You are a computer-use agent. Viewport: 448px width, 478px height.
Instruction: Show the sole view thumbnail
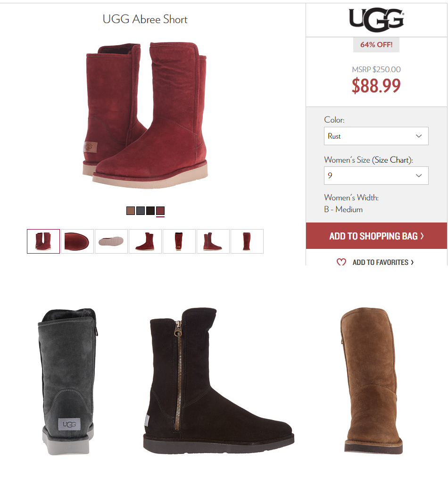tap(111, 241)
